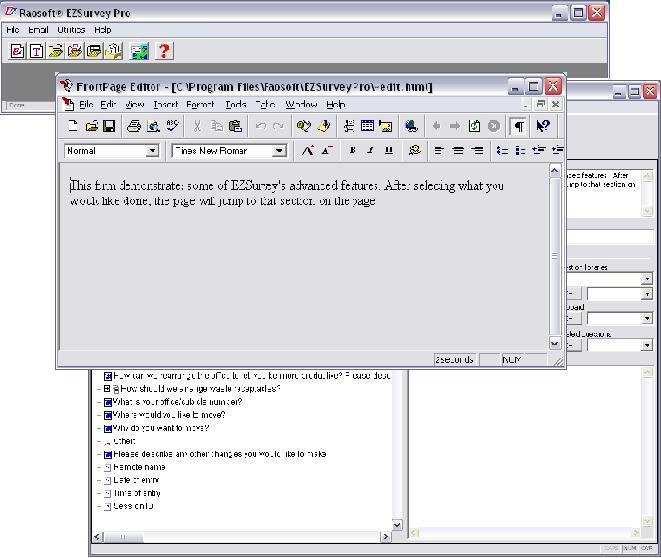
Task: Toggle Show/Hide paragraph marks button
Action: tap(519, 126)
